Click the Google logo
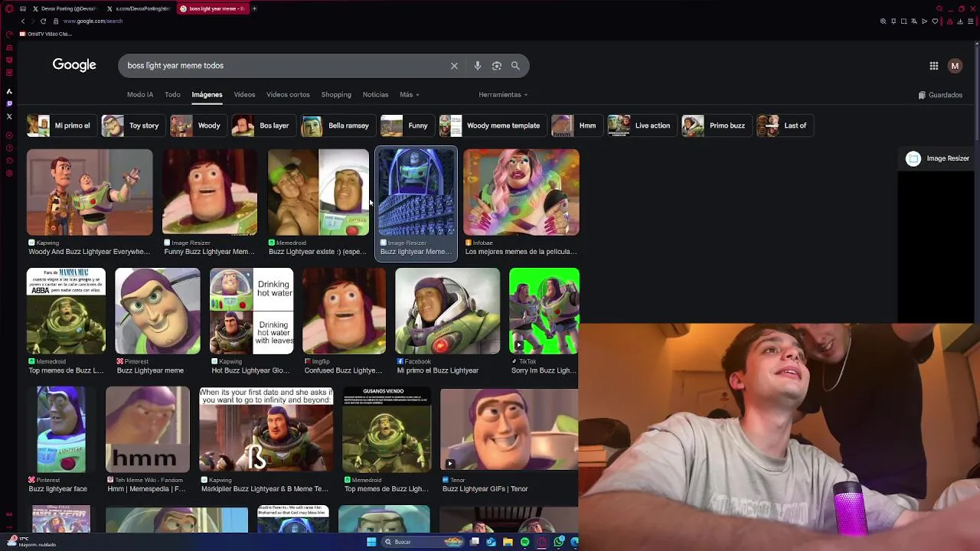This screenshot has width=980, height=551. 74,65
